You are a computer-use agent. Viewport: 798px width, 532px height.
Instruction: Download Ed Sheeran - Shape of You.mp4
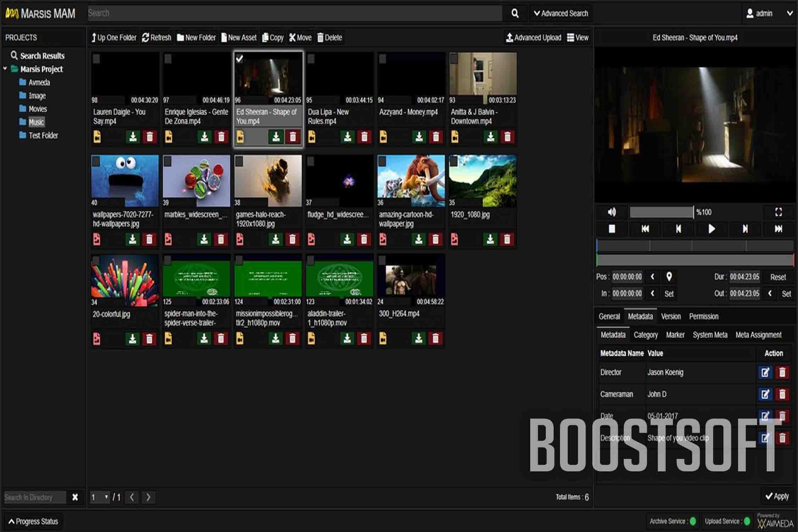pyautogui.click(x=276, y=137)
